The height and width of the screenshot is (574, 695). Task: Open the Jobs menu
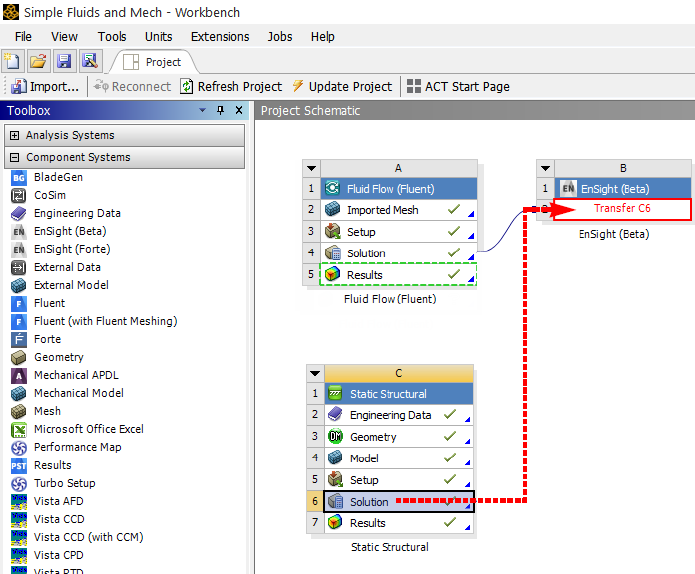280,36
